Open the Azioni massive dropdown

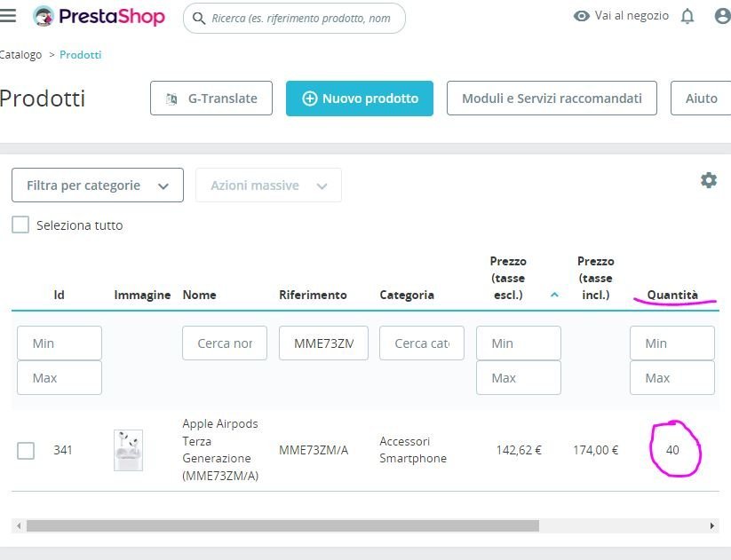pos(268,185)
